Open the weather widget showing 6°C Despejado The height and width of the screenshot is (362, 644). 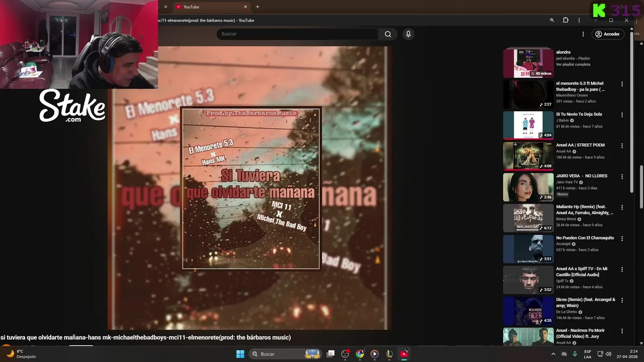(20, 354)
